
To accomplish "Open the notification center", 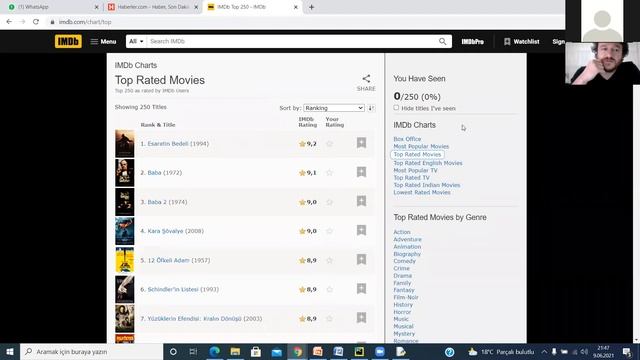I will (627, 351).
